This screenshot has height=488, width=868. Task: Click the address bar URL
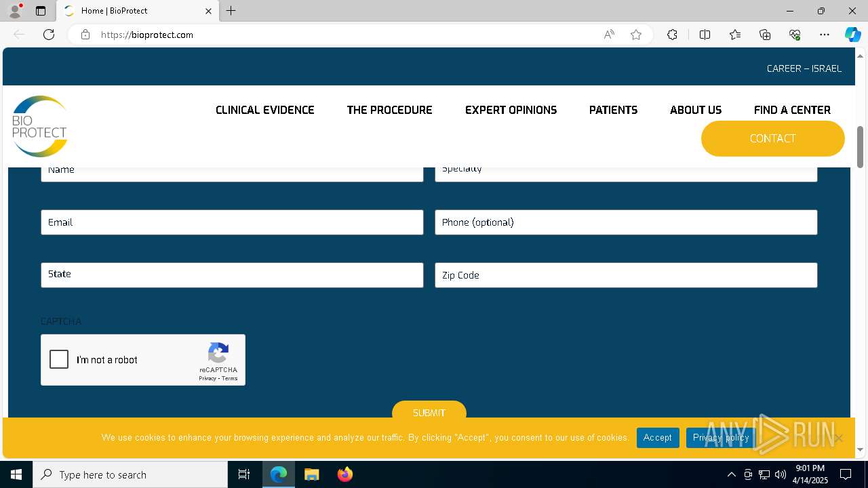147,35
